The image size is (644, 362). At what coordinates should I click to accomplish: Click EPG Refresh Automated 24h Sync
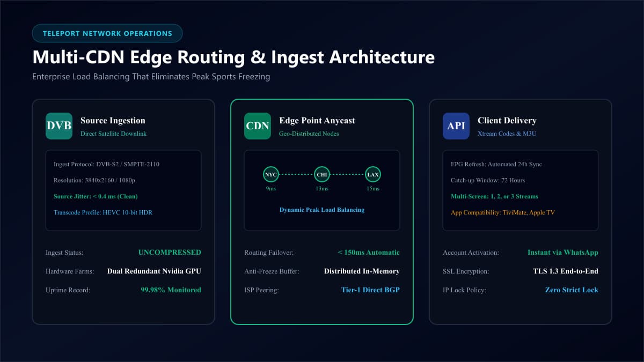point(496,164)
